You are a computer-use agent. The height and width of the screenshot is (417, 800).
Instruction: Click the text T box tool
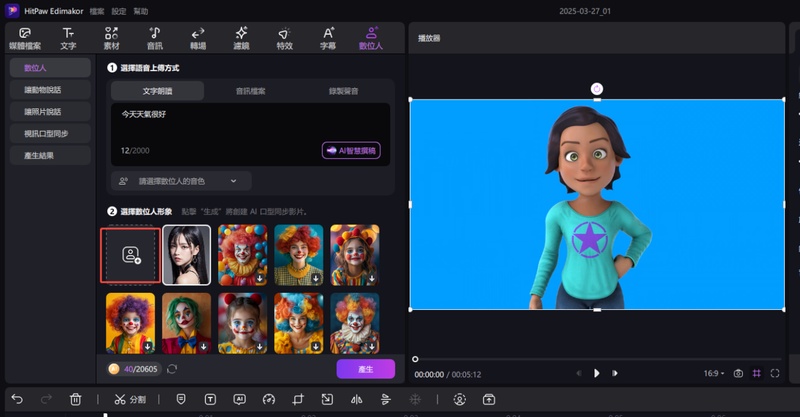tap(210, 399)
